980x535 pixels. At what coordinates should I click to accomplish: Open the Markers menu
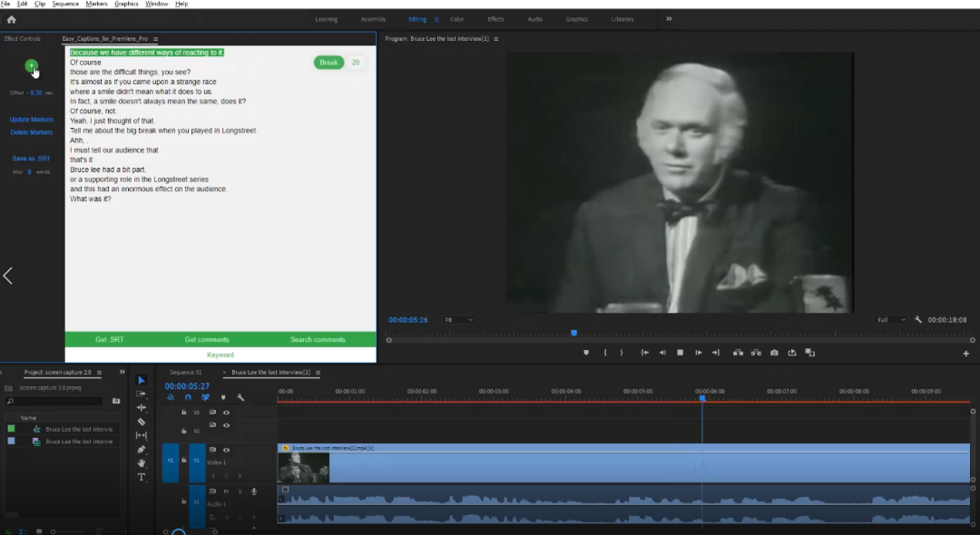pyautogui.click(x=96, y=4)
